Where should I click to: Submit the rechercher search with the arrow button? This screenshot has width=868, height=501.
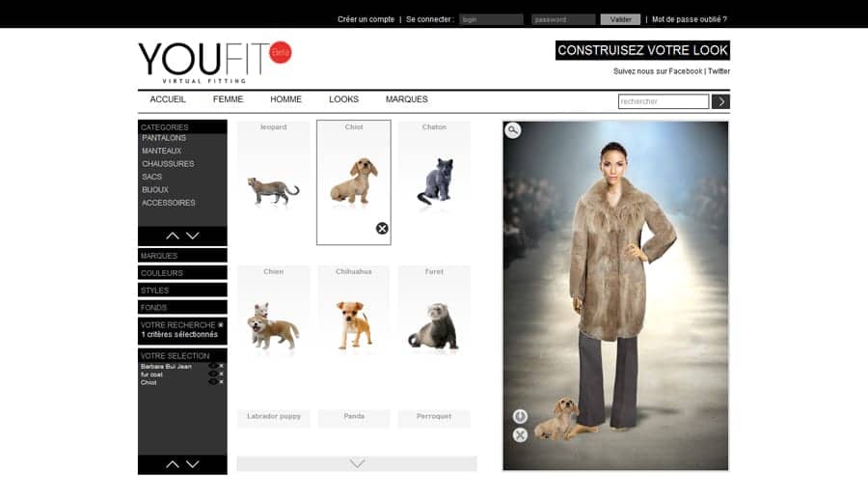point(720,101)
